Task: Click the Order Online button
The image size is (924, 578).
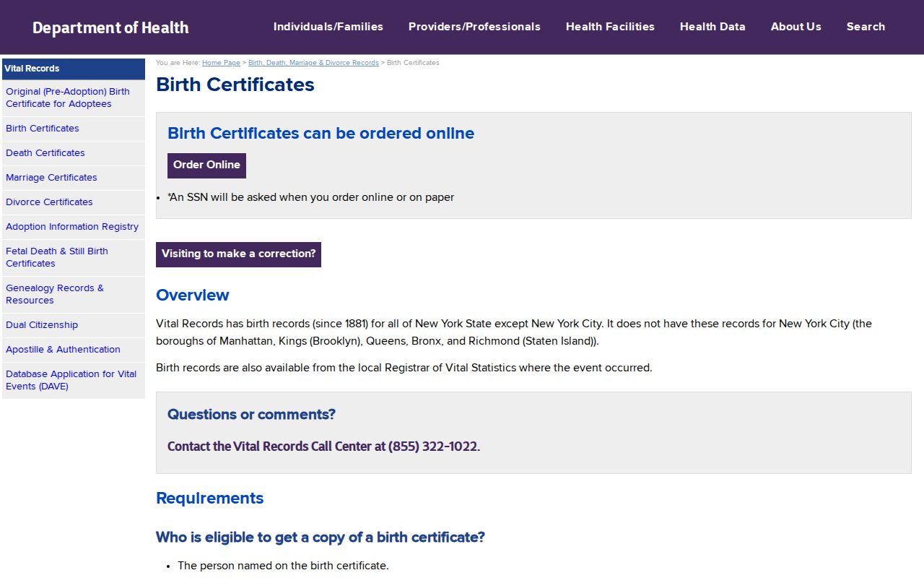Action: tap(206, 165)
